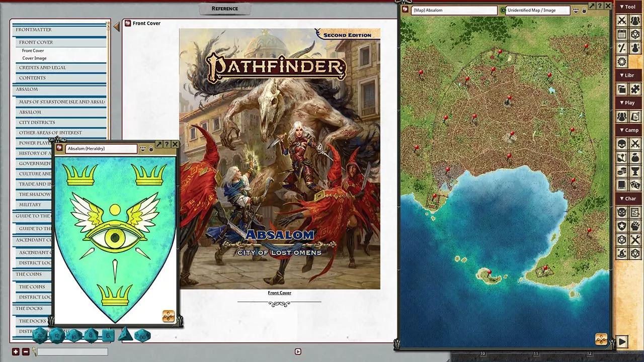
Task: Edit the (Map) Absalom name field
Action: tap(454, 10)
